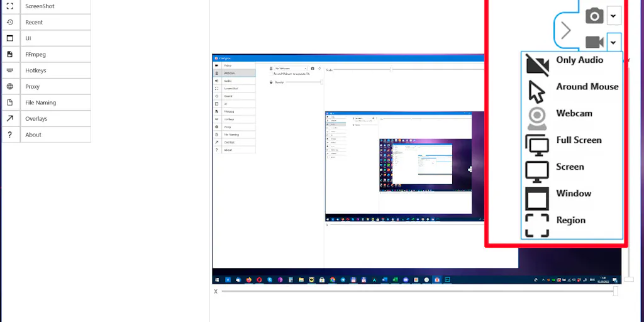Click the vertical slider handle beside the preview
The image size is (644, 322).
coord(629,279)
